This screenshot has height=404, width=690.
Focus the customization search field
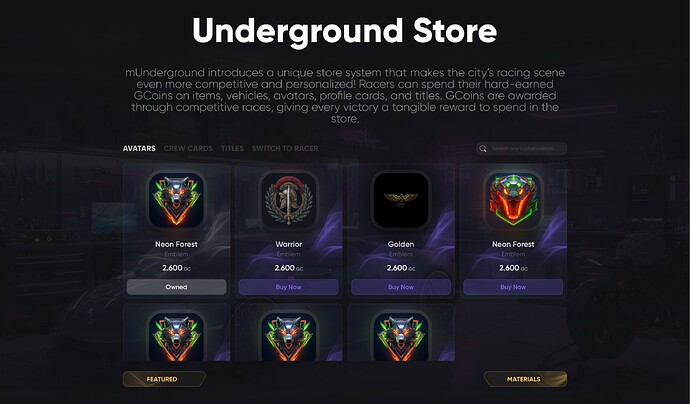click(x=521, y=149)
